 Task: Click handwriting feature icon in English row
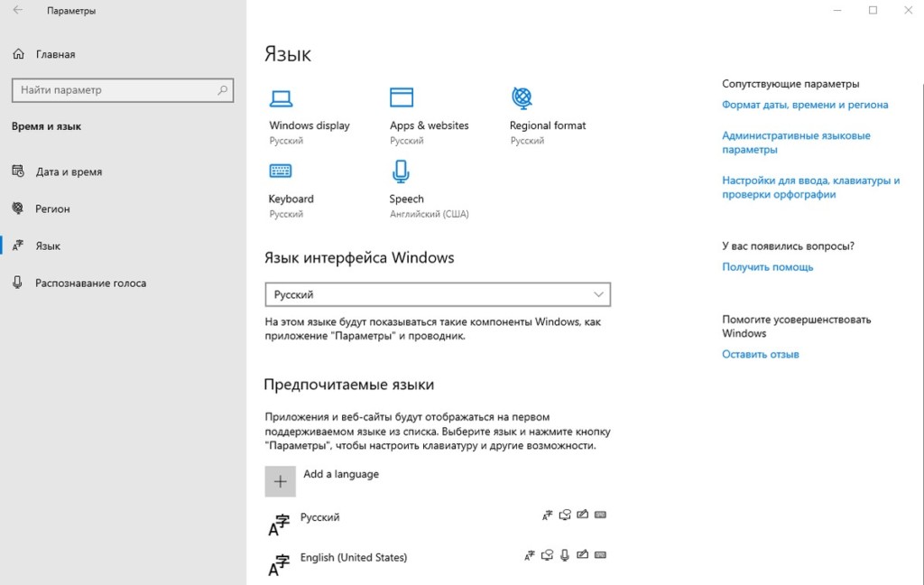582,554
